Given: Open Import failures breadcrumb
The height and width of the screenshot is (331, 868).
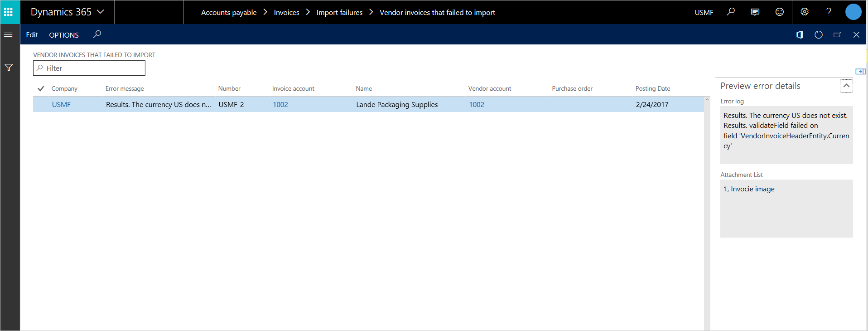Looking at the screenshot, I should (x=339, y=12).
